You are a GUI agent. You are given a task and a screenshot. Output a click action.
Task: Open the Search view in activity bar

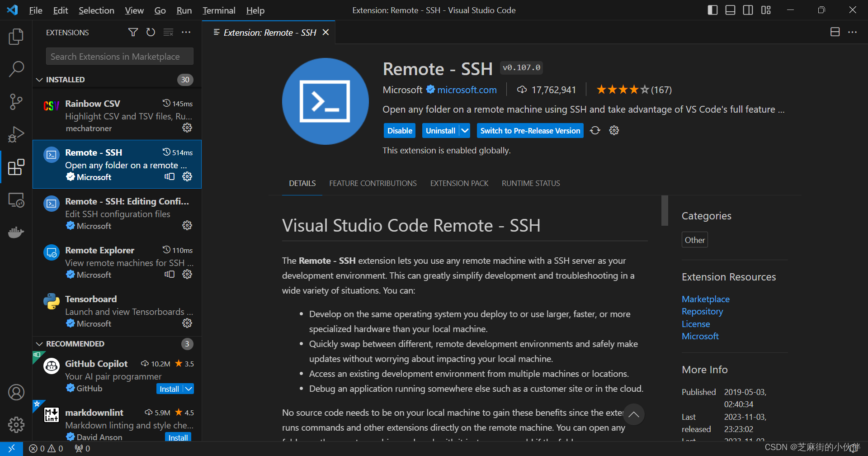(x=16, y=69)
